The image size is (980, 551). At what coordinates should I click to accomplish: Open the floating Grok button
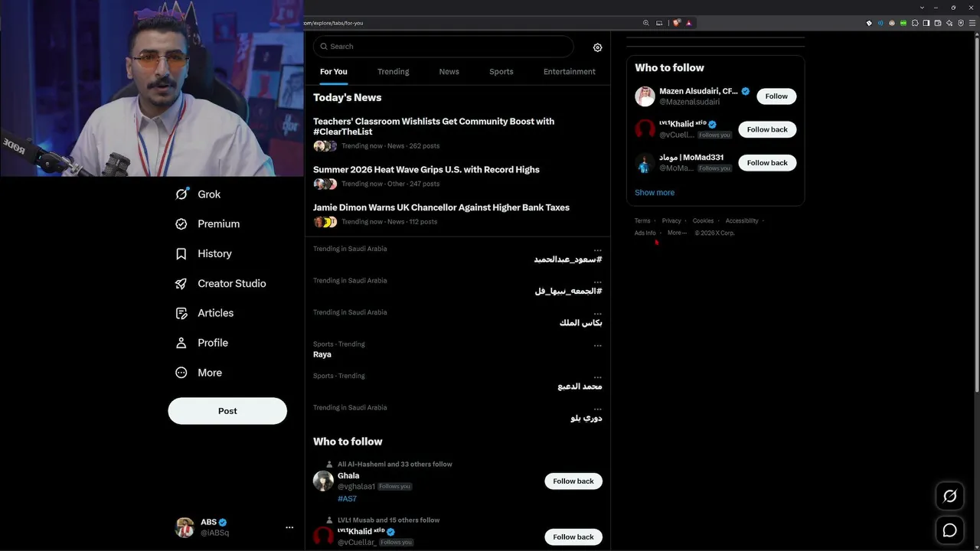(x=950, y=496)
